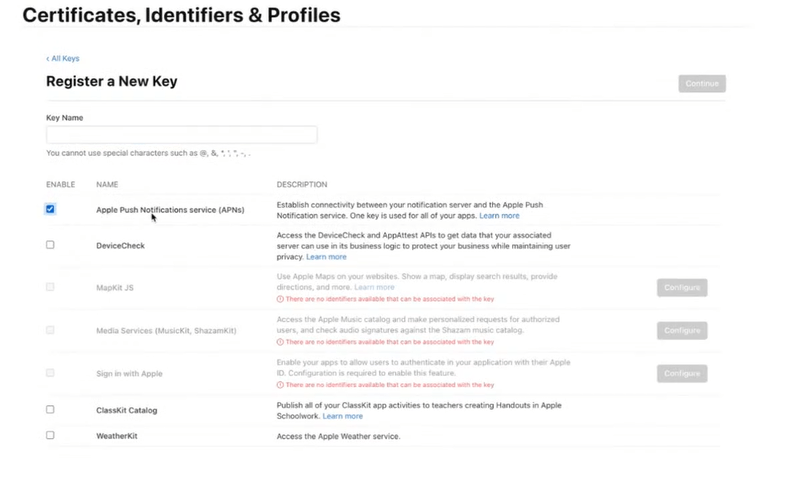
Task: Open Learn more link for ClassKit Catalog
Action: click(x=342, y=416)
